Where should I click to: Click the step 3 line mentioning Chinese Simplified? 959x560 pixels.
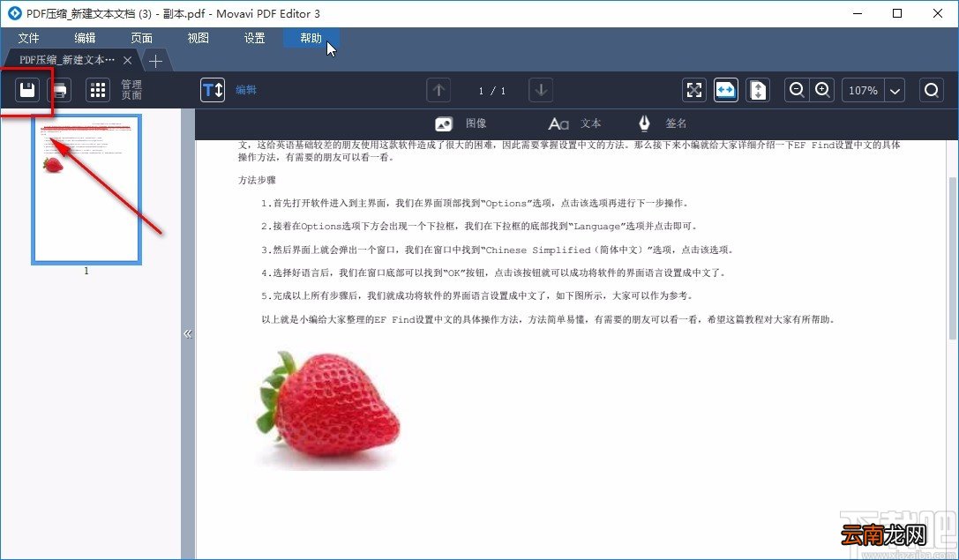click(x=498, y=250)
